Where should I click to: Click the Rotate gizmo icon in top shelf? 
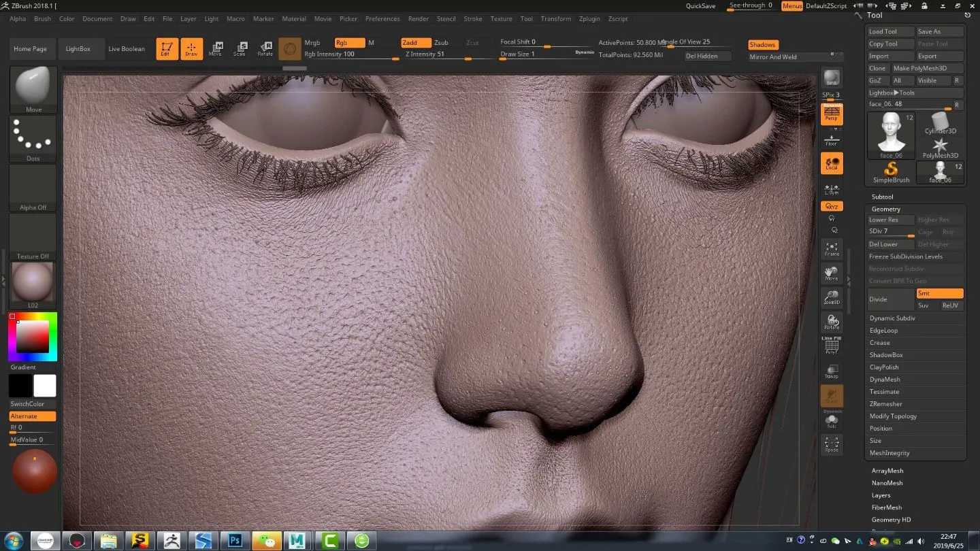tap(265, 49)
